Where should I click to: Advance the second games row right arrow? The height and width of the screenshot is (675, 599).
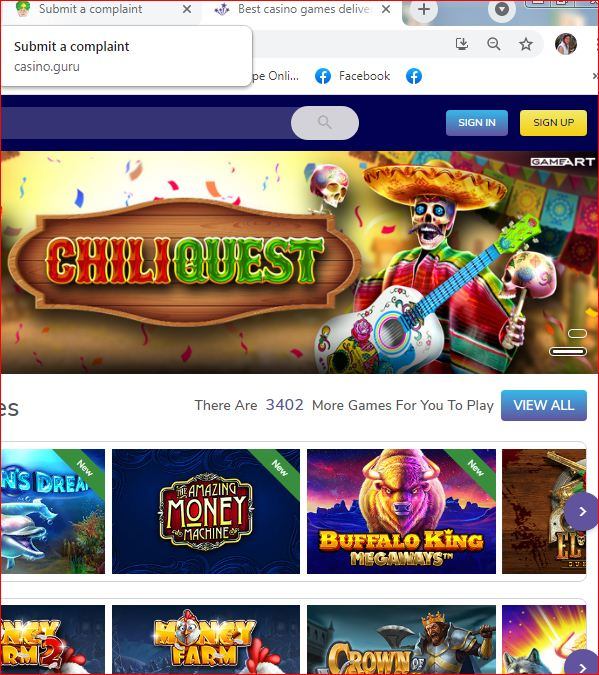click(x=582, y=664)
